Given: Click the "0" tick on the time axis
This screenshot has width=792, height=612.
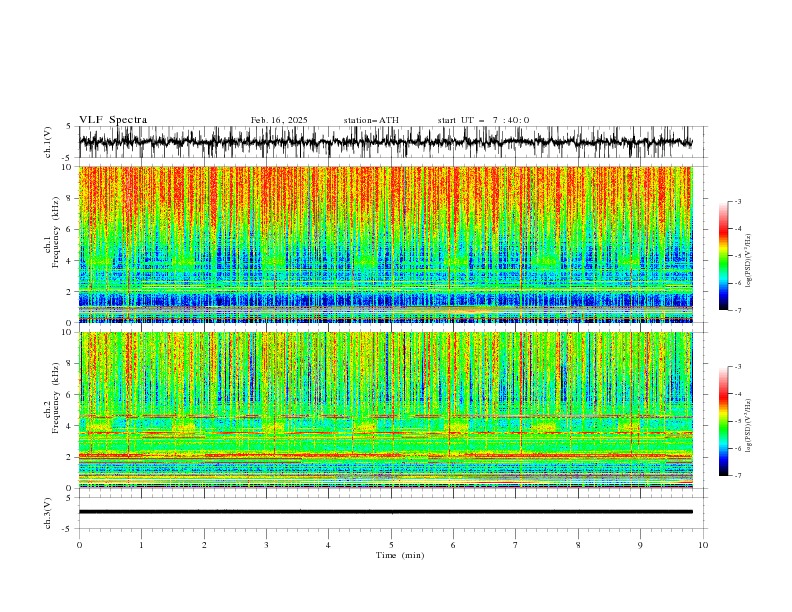Looking at the screenshot, I should 79,545.
